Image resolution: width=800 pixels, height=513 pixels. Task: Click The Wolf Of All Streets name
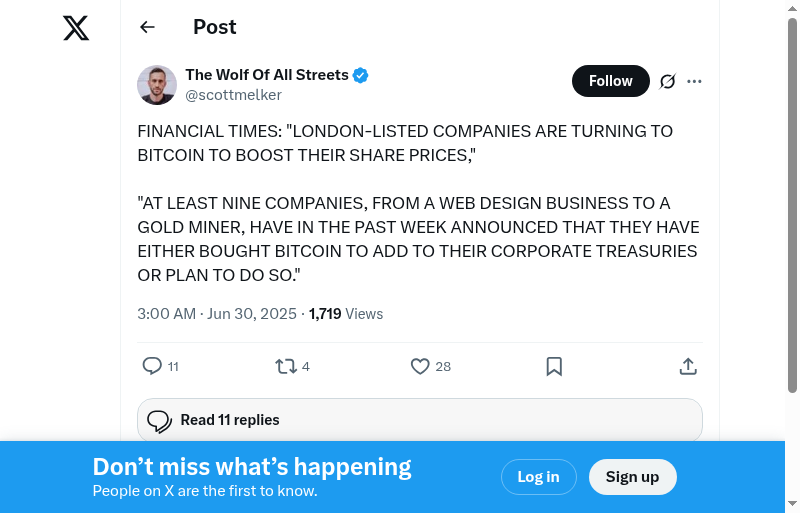click(266, 75)
